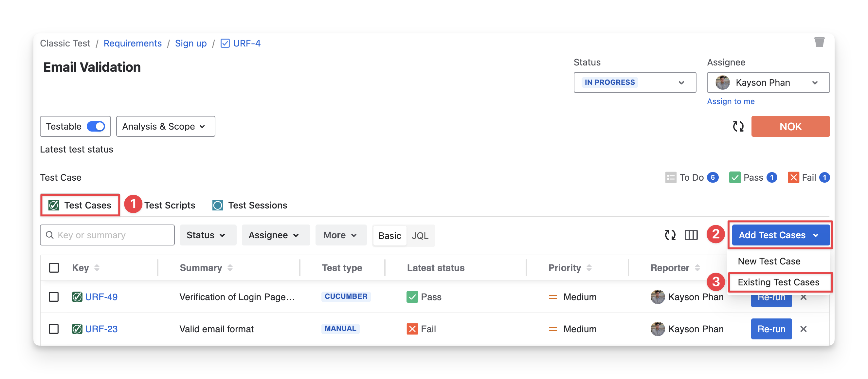
Task: Tick the select-all header checkbox
Action: (x=54, y=268)
